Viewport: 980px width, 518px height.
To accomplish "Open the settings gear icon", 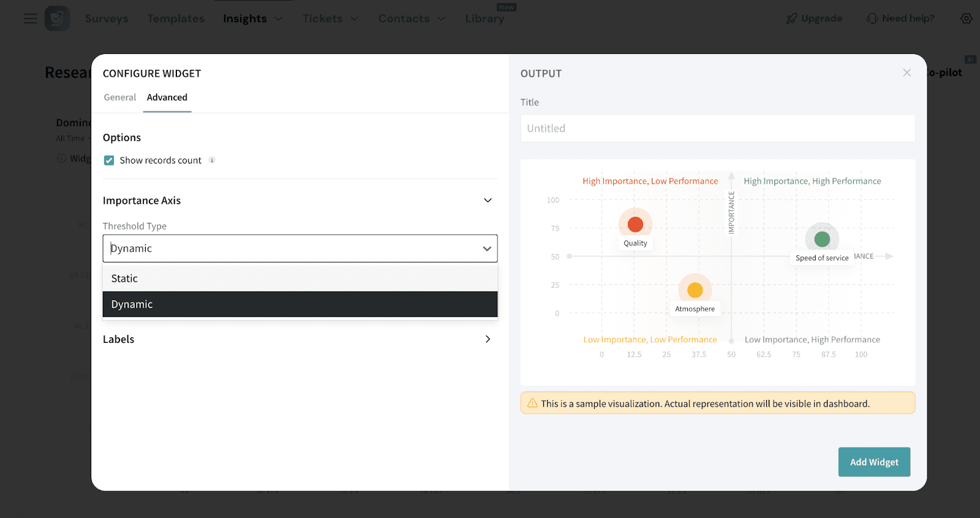I will 966,18.
